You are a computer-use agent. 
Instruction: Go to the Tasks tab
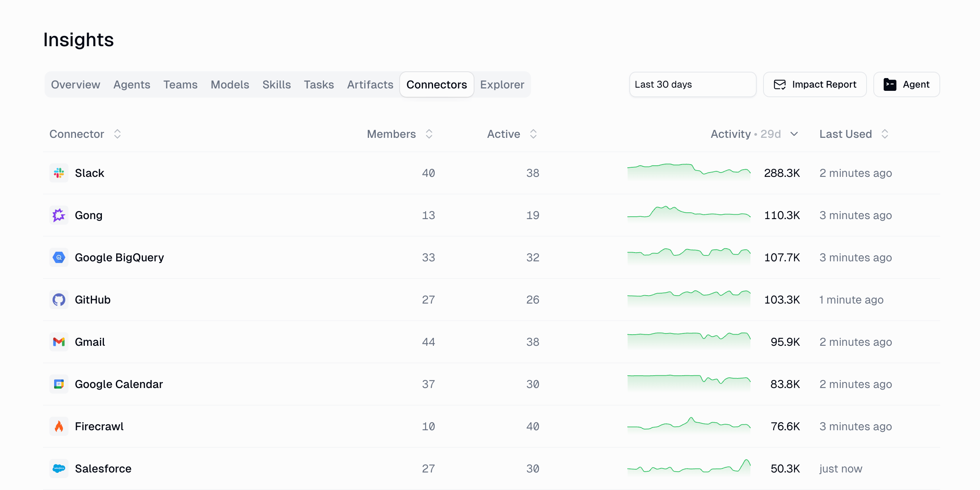(x=319, y=84)
